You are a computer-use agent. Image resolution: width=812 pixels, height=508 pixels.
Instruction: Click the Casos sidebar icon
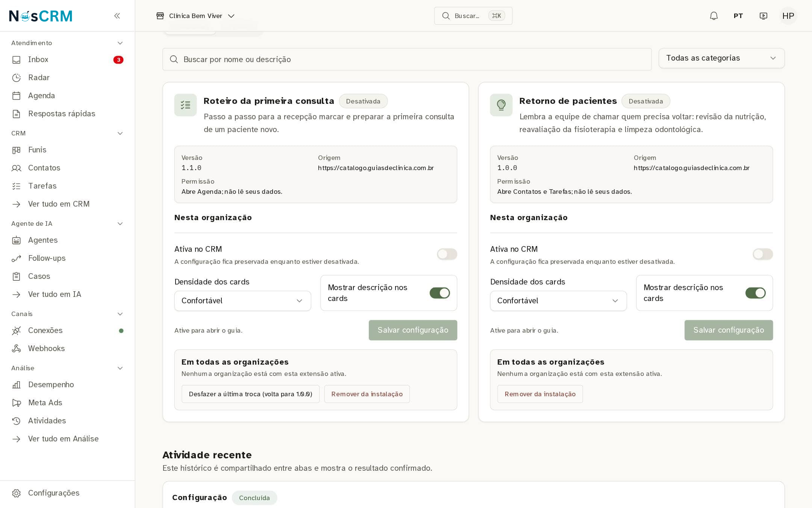pos(16,277)
